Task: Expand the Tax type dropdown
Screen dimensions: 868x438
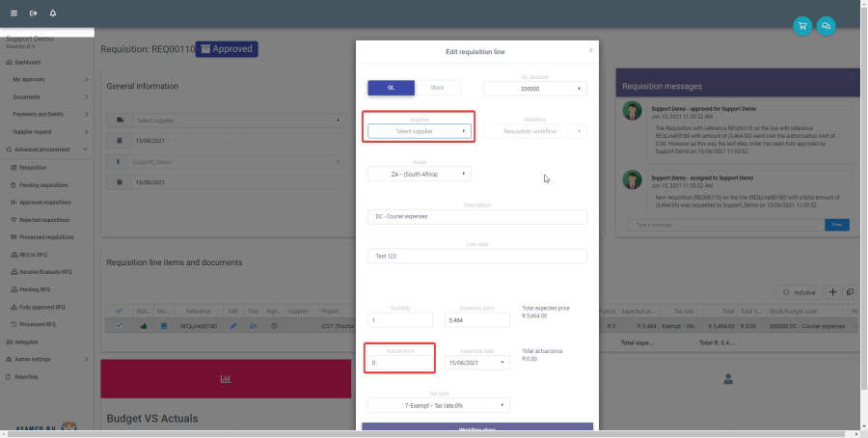Action: (x=438, y=405)
